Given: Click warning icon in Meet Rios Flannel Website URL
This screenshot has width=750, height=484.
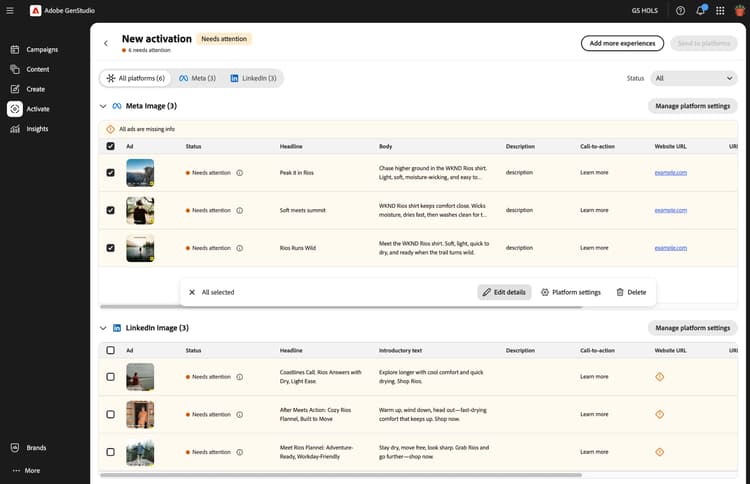Looking at the screenshot, I should (x=660, y=452).
